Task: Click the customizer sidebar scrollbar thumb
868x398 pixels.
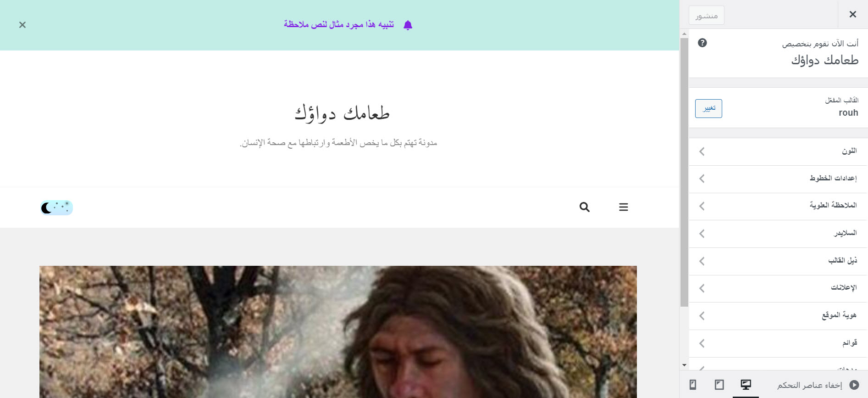Action: click(684, 172)
